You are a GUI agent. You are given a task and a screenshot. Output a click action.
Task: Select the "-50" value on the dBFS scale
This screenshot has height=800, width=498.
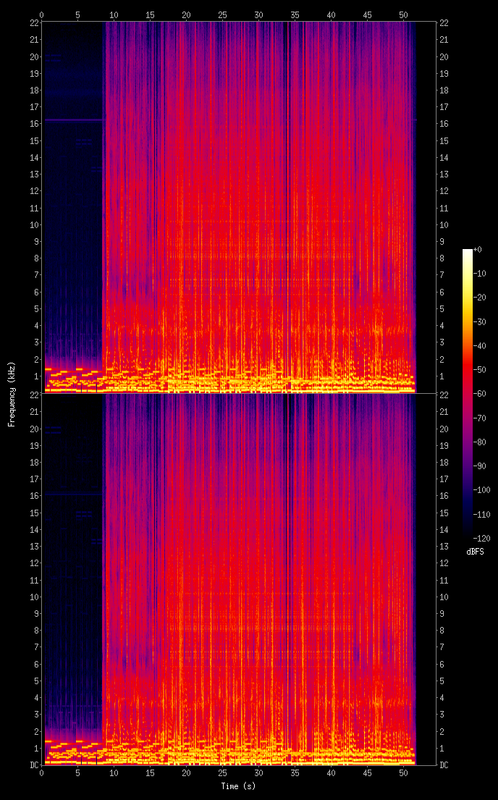click(x=480, y=369)
